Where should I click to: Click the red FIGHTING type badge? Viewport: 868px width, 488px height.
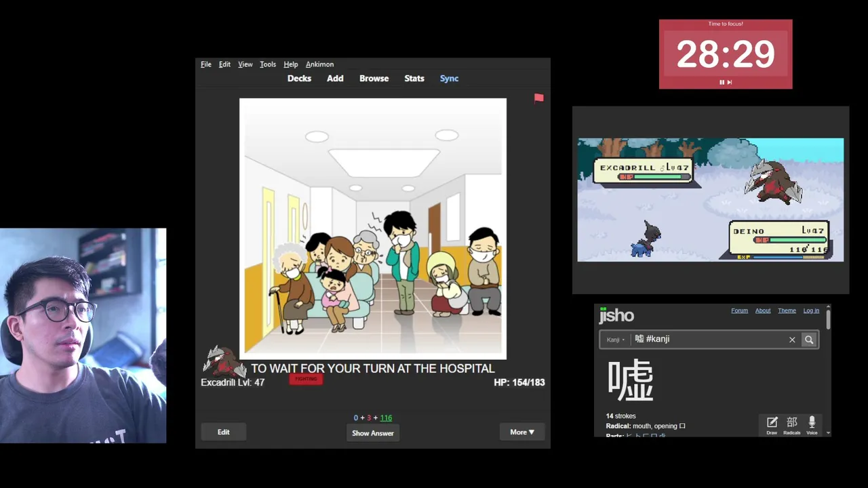pos(306,380)
